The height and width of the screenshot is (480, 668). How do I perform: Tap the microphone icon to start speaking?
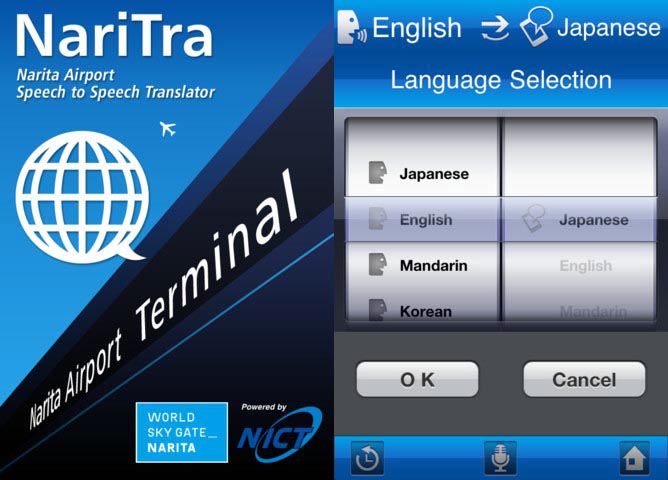click(x=500, y=458)
